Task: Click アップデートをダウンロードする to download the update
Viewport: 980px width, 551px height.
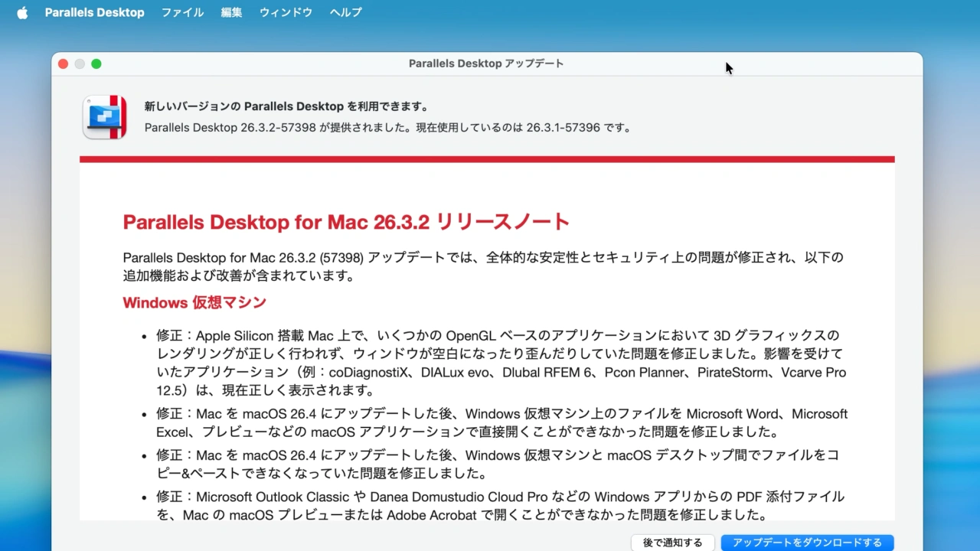Action: coord(807,542)
